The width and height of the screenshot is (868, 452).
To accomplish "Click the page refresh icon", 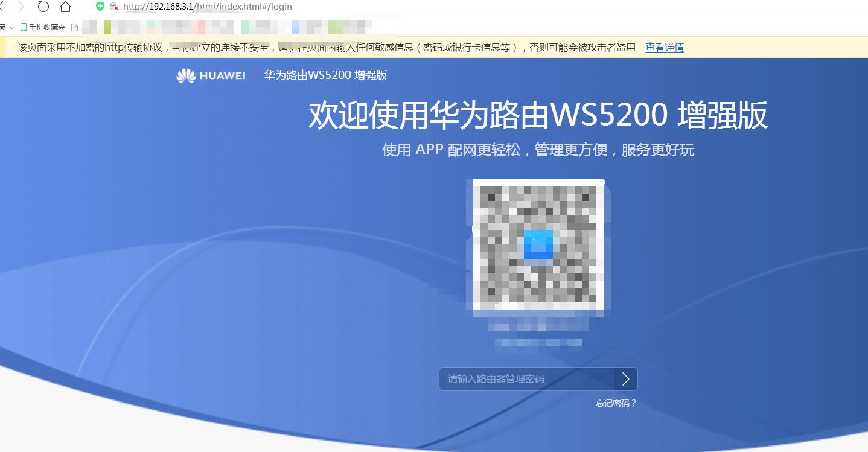I will (42, 7).
